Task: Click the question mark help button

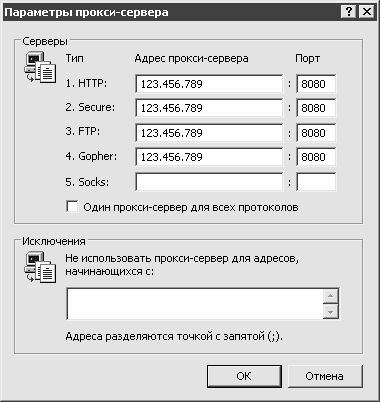Action: [349, 12]
